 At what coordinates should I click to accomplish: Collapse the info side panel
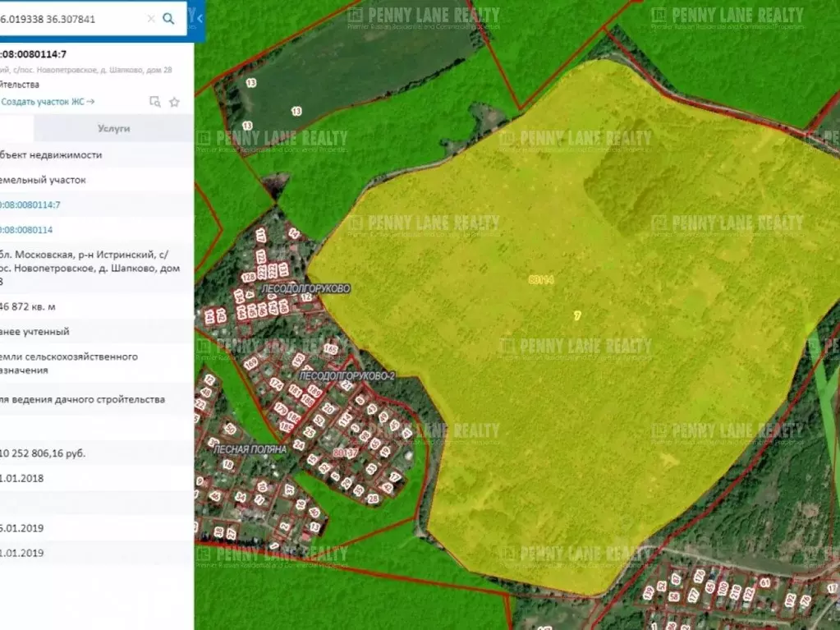click(x=200, y=17)
